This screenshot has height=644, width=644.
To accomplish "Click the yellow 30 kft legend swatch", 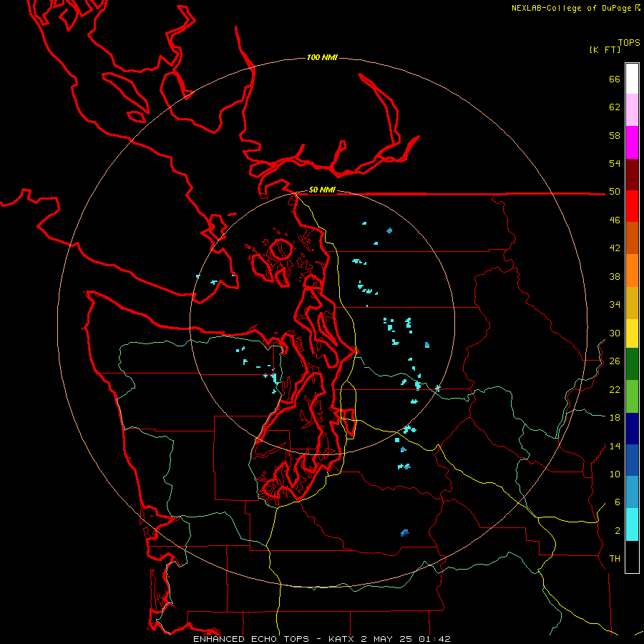I will [632, 333].
